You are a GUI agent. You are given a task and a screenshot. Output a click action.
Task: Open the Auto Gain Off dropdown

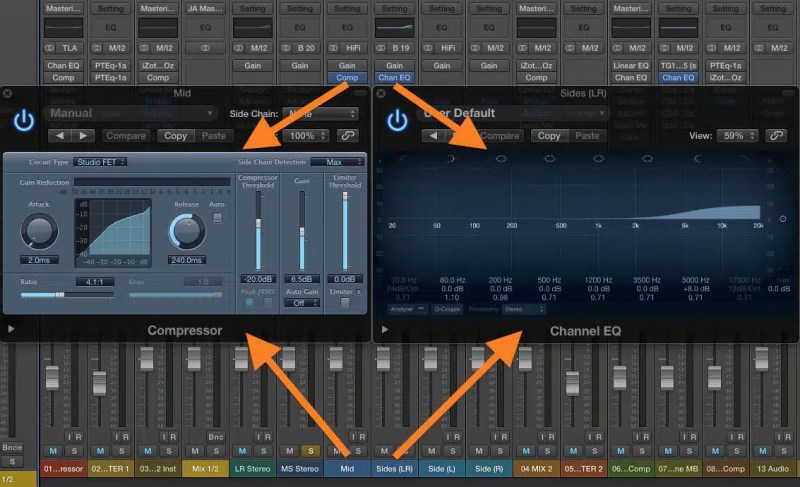[x=302, y=303]
